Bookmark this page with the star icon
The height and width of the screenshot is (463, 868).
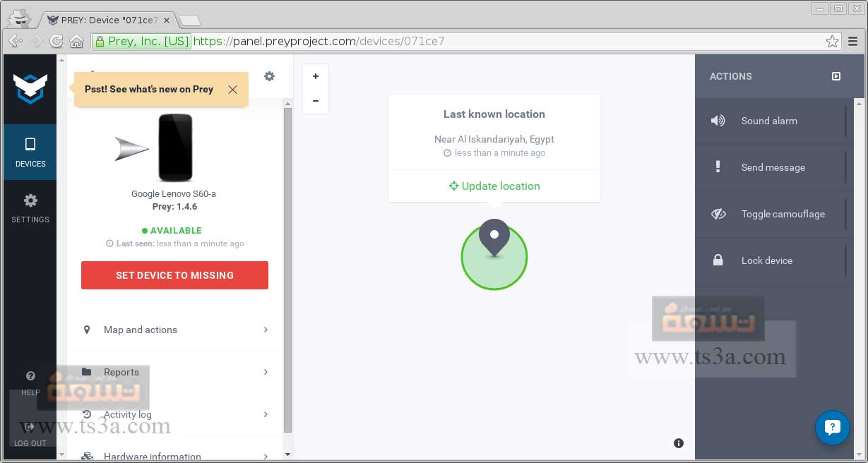click(832, 41)
